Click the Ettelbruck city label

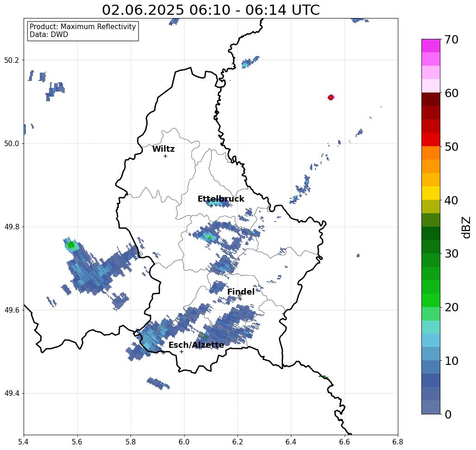pos(221,199)
